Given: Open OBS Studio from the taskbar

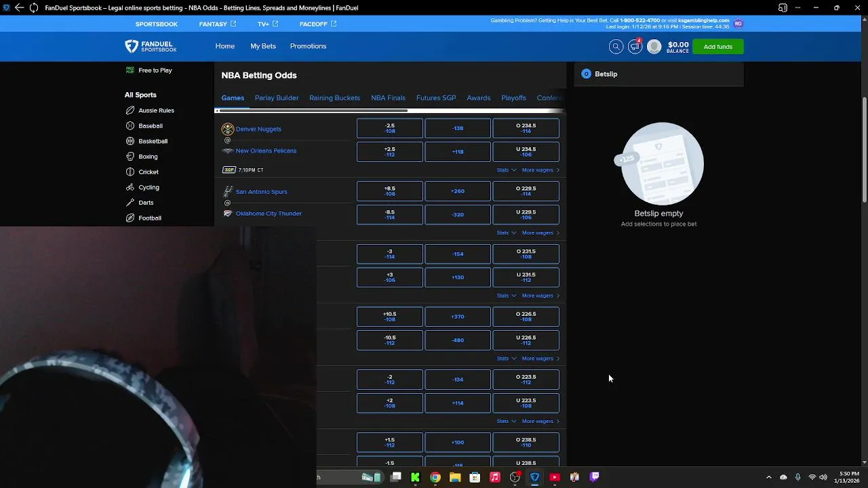Looking at the screenshot, I should coord(515,477).
